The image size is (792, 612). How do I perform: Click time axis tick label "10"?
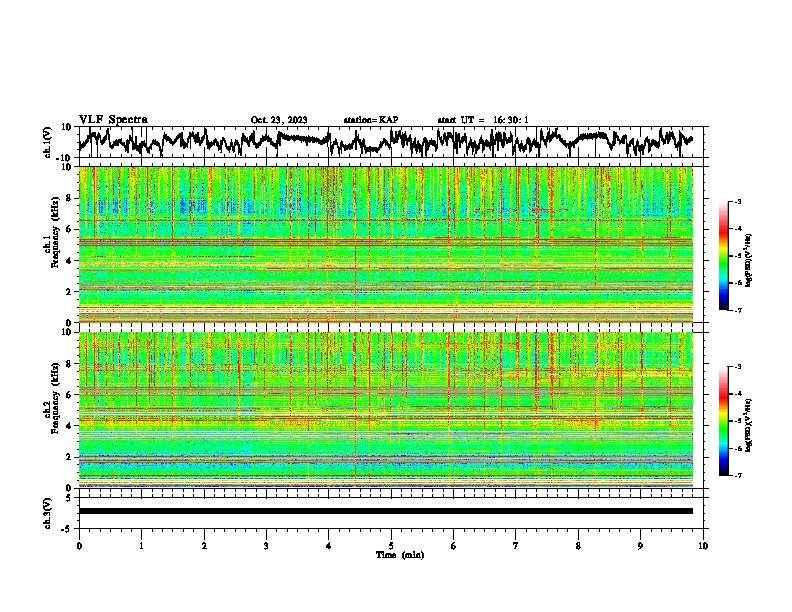coord(703,546)
